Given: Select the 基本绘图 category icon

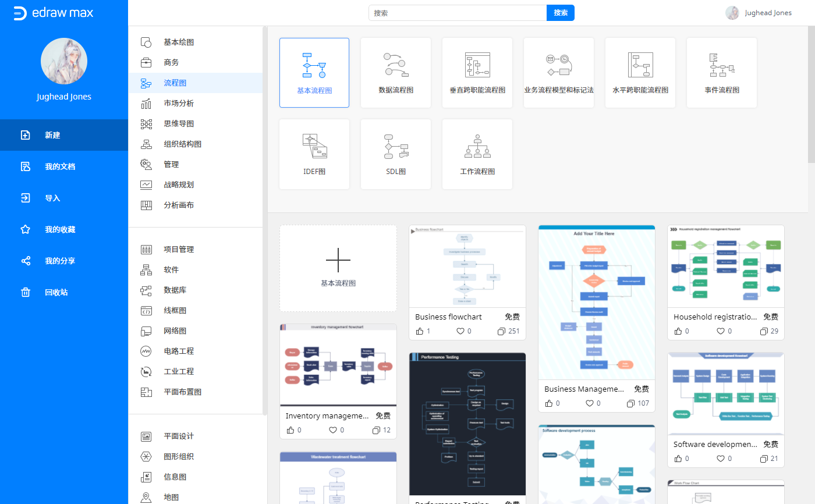Looking at the screenshot, I should pyautogui.click(x=146, y=42).
